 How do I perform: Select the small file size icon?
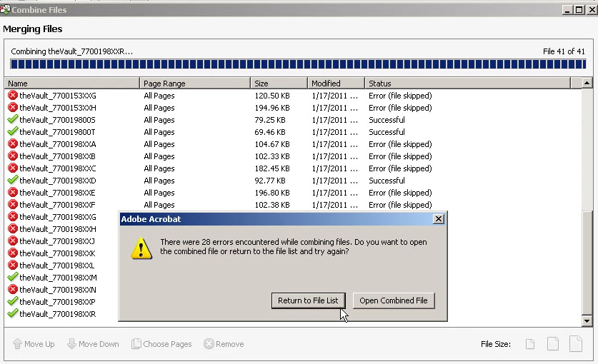point(529,344)
